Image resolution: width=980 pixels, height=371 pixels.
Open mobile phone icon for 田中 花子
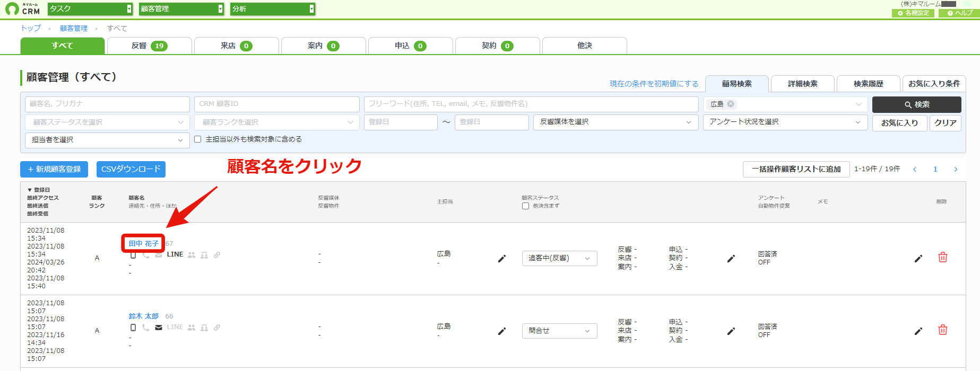coord(133,255)
